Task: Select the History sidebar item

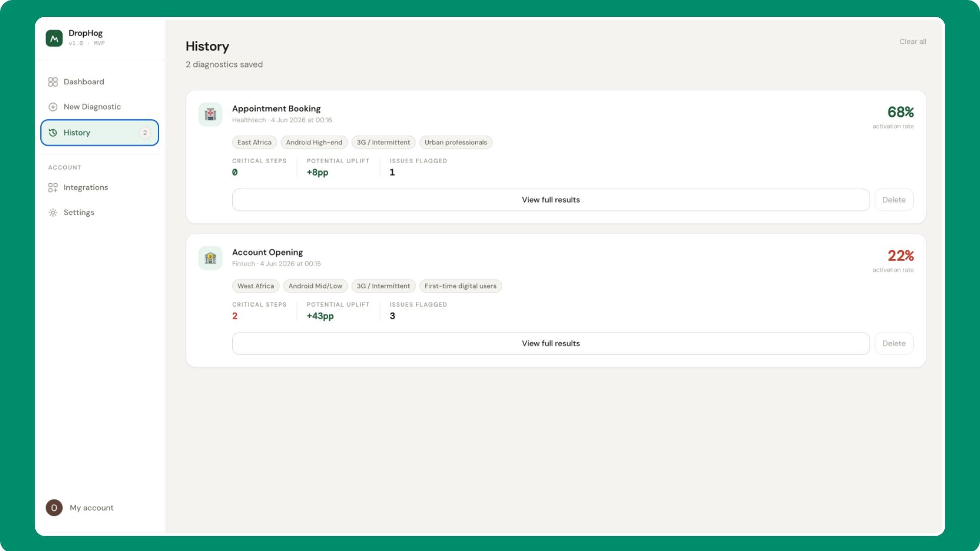Action: point(100,133)
